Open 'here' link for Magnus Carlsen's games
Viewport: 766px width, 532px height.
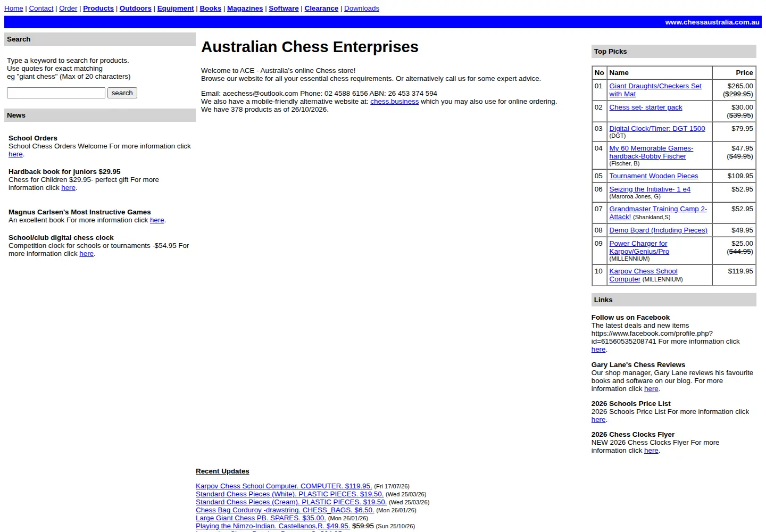coord(157,220)
